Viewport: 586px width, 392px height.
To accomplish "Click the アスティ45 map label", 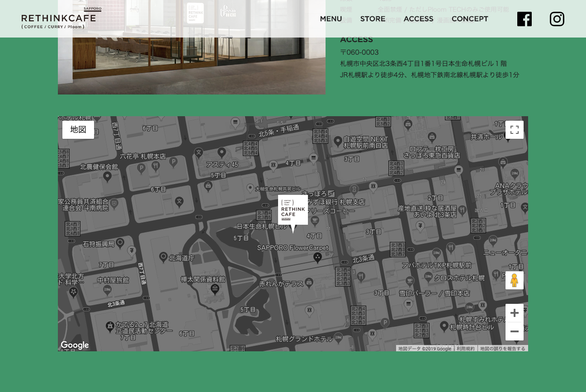I will pyautogui.click(x=222, y=165).
